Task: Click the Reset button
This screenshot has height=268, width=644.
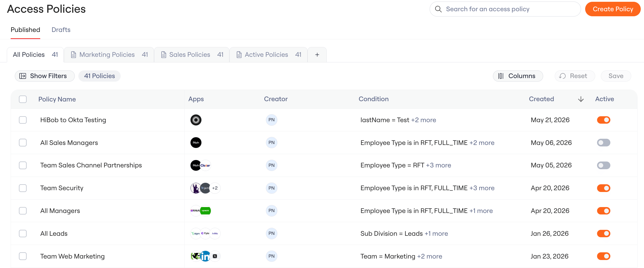Action: pyautogui.click(x=575, y=76)
